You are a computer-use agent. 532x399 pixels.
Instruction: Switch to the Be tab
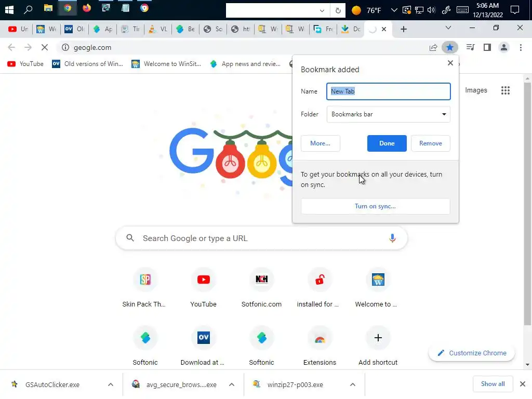pos(186,29)
